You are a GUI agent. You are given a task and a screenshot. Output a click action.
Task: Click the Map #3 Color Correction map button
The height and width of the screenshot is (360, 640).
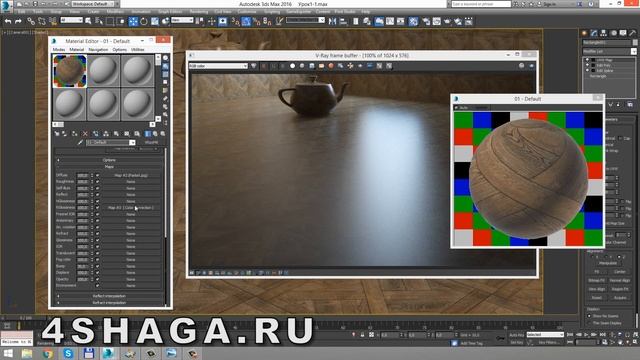click(131, 208)
